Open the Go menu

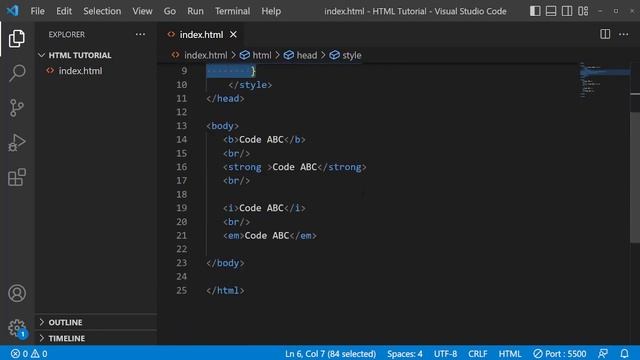point(170,11)
